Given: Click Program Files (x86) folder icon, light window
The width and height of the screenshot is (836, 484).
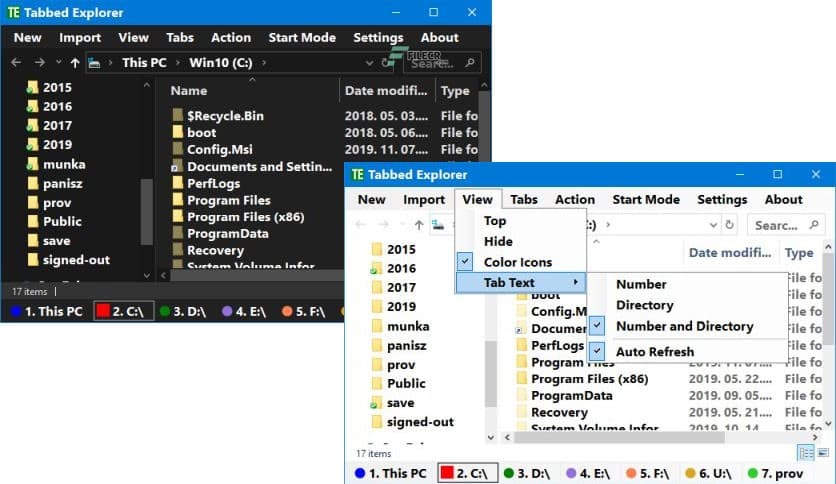Looking at the screenshot, I should point(521,378).
